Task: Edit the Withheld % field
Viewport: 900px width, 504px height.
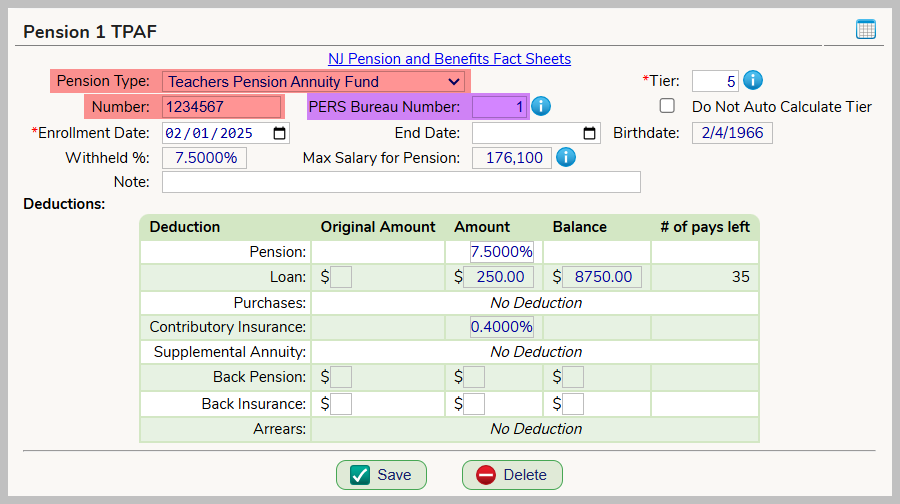Action: [204, 158]
